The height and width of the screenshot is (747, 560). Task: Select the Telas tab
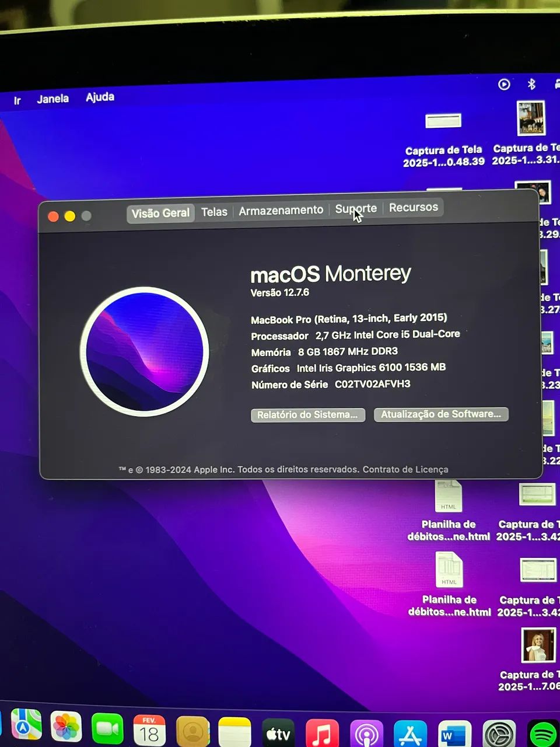(x=214, y=211)
